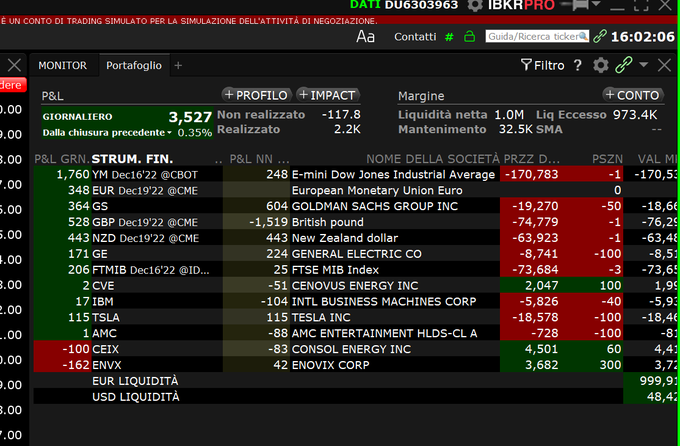Click the + PROFILO button
The width and height of the screenshot is (680, 446).
(257, 95)
